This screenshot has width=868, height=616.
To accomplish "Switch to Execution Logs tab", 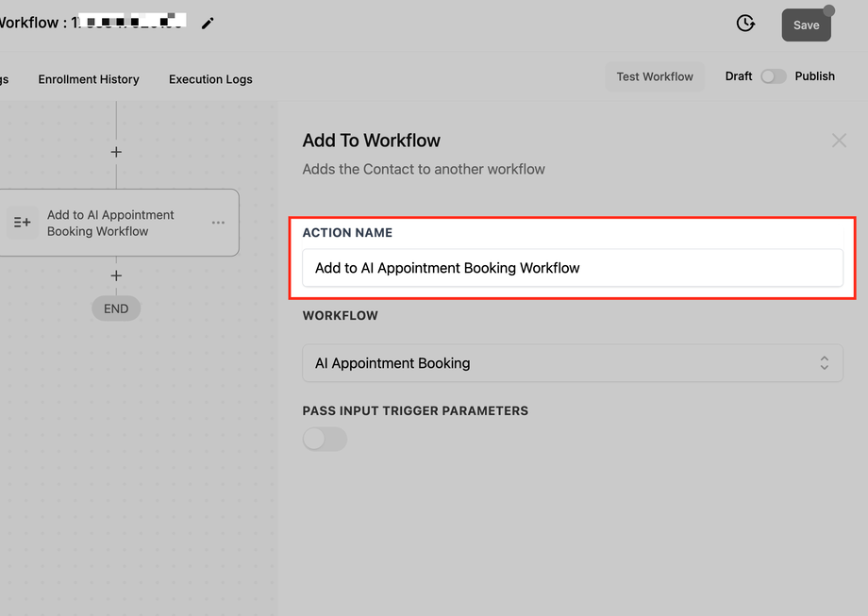I will pos(210,79).
